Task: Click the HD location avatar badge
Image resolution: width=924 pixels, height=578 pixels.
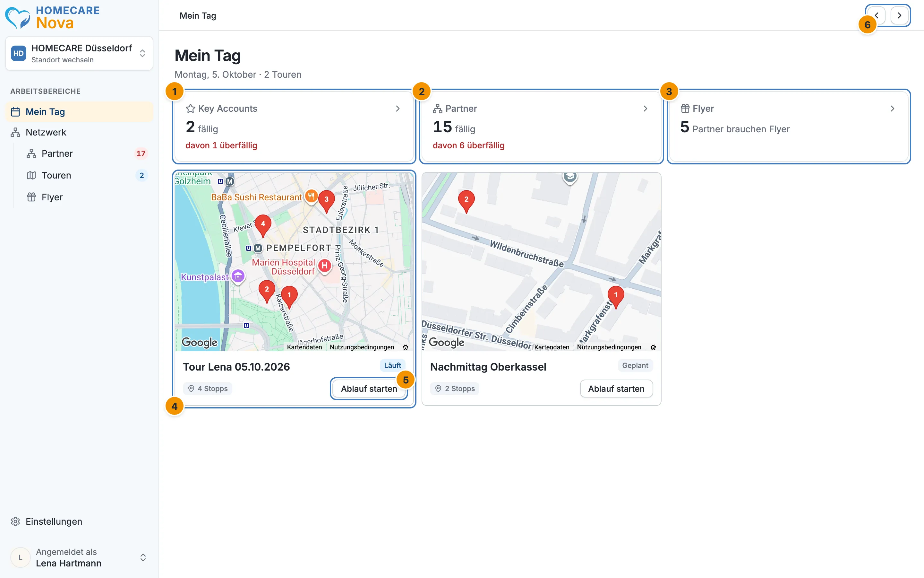Action: [x=18, y=53]
